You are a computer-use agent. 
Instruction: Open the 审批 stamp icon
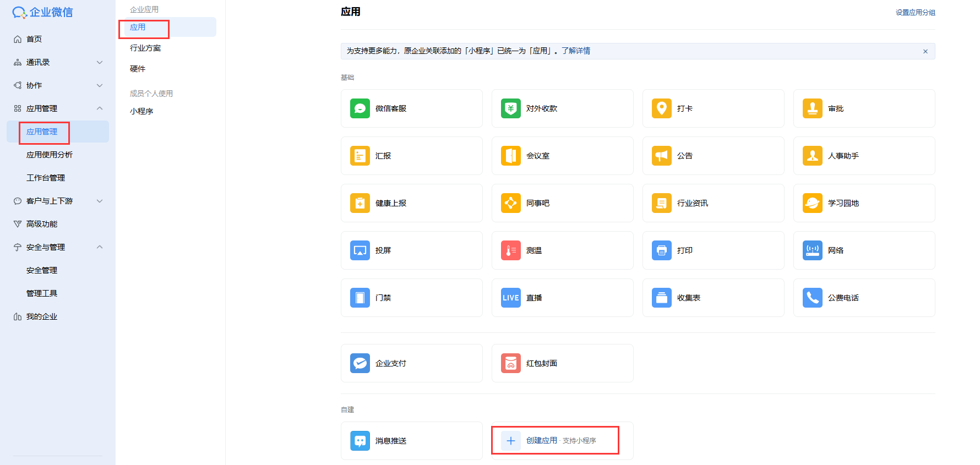click(x=813, y=108)
